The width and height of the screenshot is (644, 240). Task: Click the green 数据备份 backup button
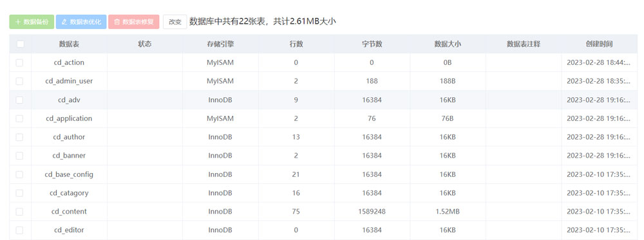(32, 22)
